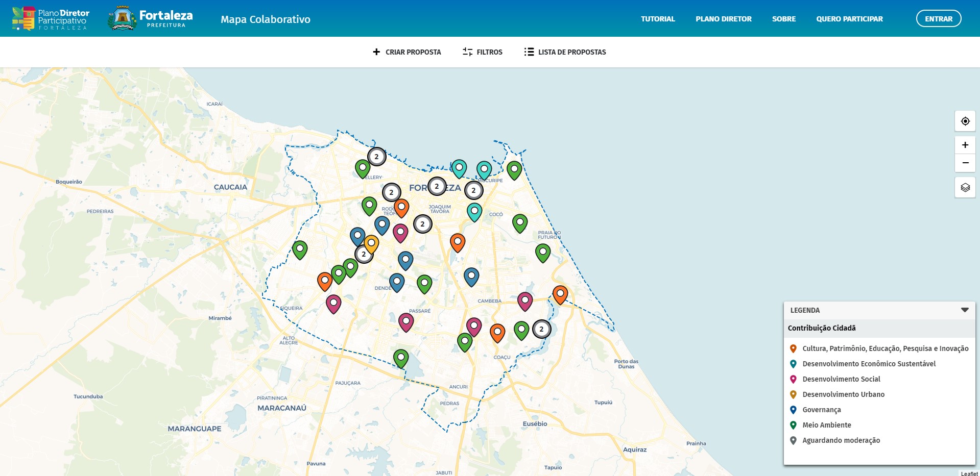Click the orange pin near Praia coast east
The height and width of the screenshot is (476, 980).
click(560, 294)
